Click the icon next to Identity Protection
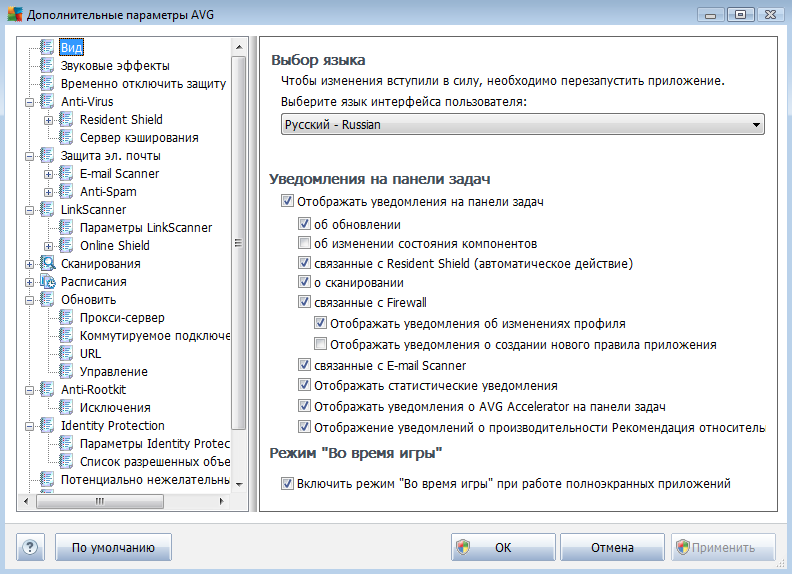 pyautogui.click(x=48, y=426)
